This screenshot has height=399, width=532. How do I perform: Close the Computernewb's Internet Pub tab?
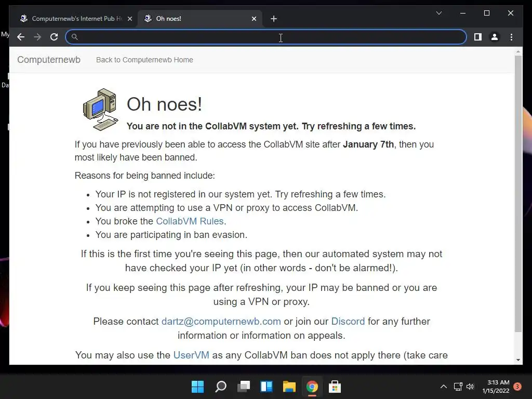click(x=129, y=19)
